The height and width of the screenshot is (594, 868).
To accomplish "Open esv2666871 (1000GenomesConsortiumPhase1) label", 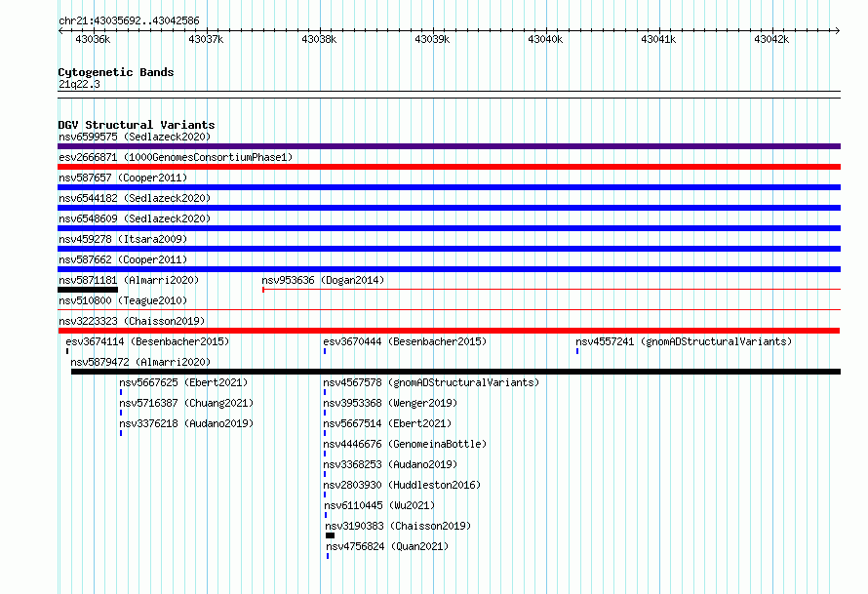I will [176, 157].
